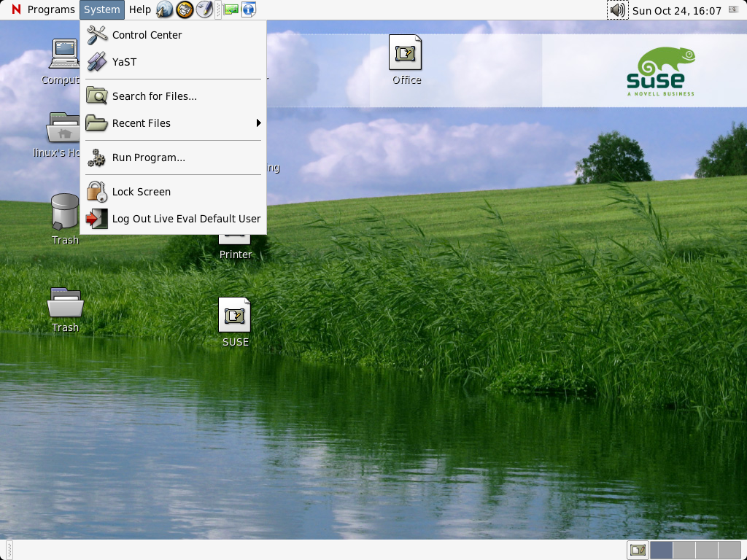This screenshot has height=560, width=747.
Task: Click the YaST tool icon in menu
Action: point(97,62)
